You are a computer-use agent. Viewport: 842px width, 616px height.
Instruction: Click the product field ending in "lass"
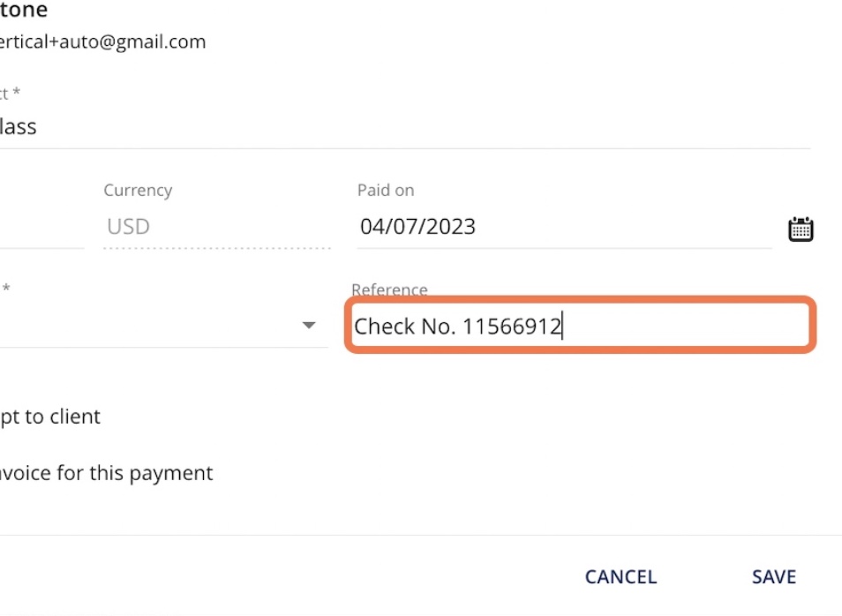coord(19,127)
